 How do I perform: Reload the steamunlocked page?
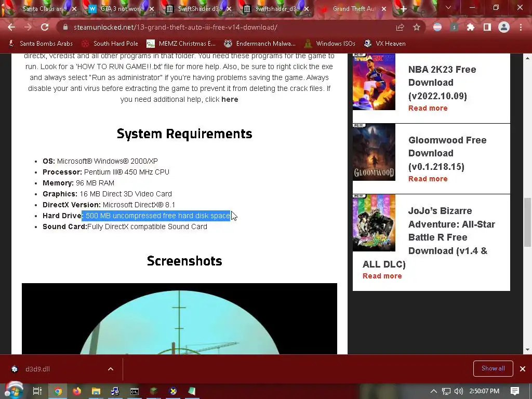pyautogui.click(x=45, y=27)
